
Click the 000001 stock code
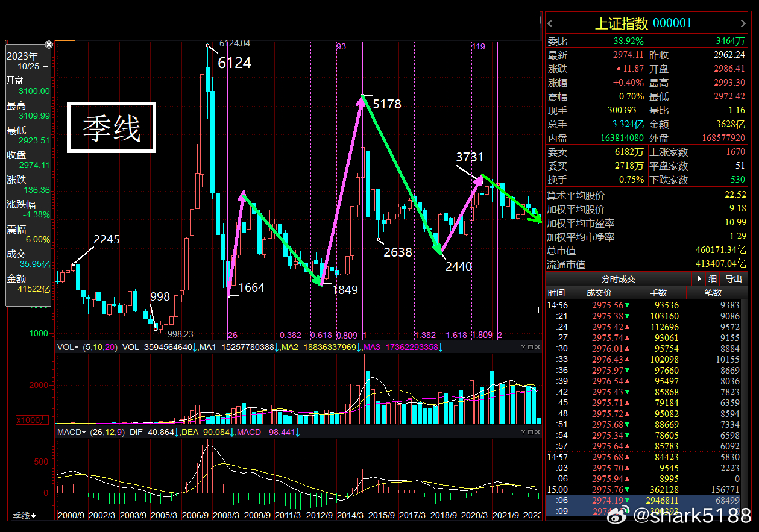pos(673,23)
